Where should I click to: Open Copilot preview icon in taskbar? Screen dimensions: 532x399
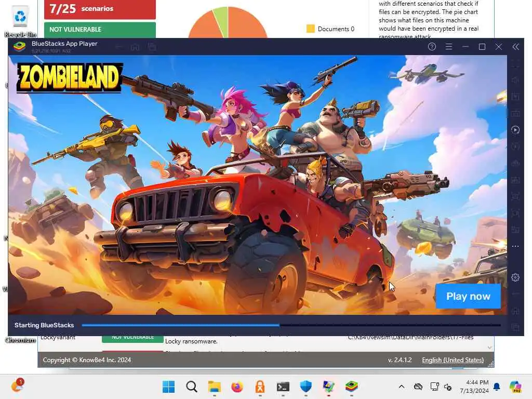[x=515, y=387]
